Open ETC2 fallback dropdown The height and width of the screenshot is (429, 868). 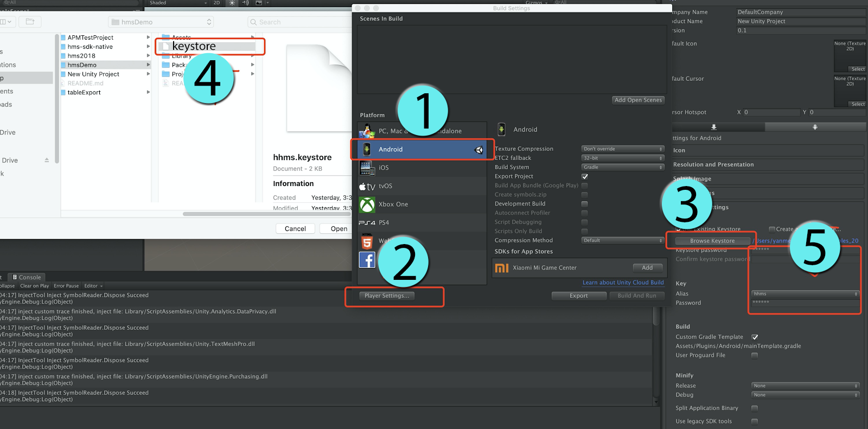tap(623, 158)
